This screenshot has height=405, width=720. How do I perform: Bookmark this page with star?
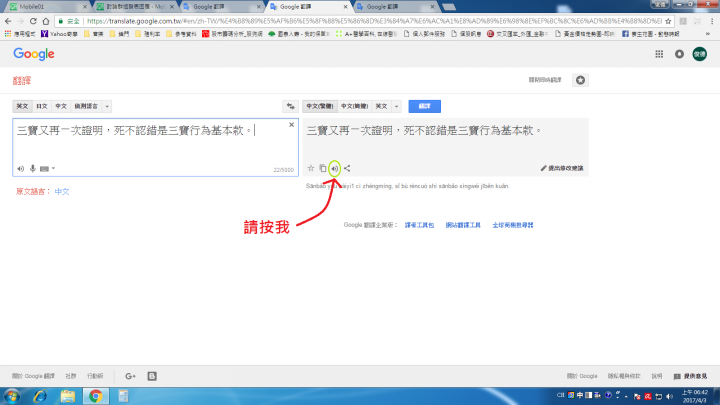[x=668, y=21]
